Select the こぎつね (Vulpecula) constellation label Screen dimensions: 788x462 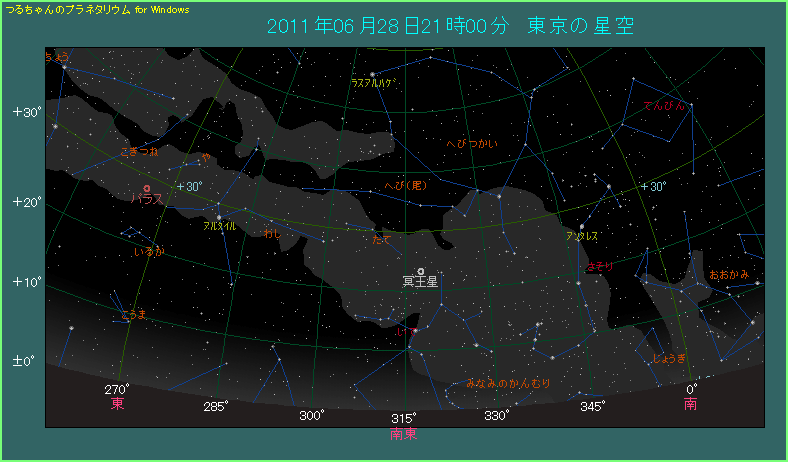139,151
